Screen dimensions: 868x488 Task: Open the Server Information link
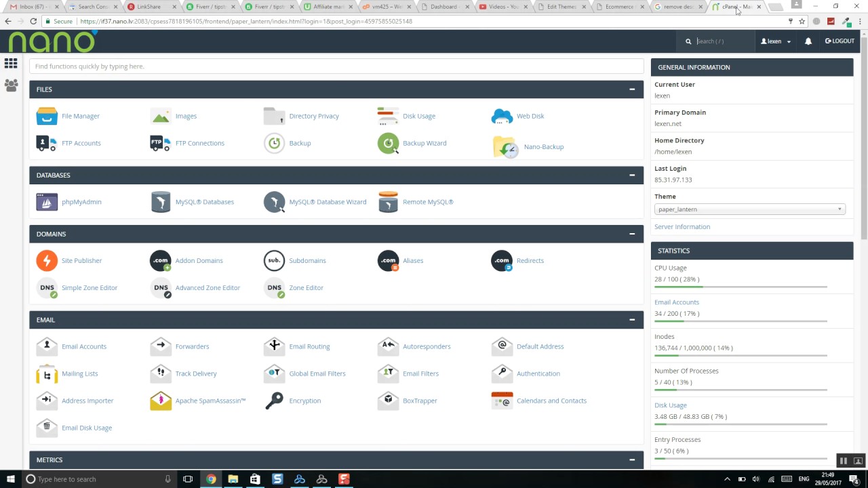point(682,227)
